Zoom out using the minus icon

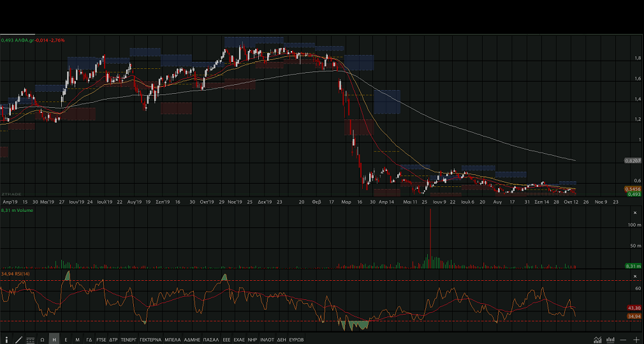[x=623, y=340]
